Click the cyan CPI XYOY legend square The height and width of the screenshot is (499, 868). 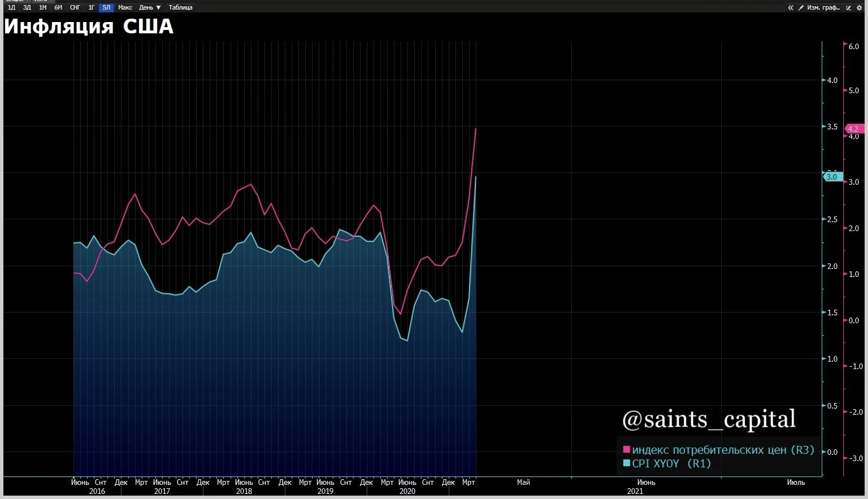(626, 463)
